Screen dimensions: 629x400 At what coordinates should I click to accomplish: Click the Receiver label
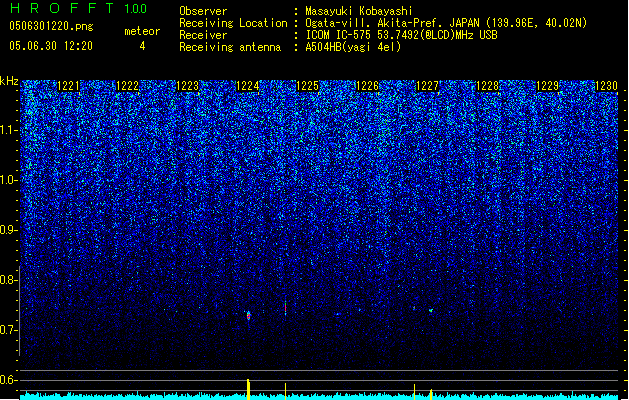203,35
